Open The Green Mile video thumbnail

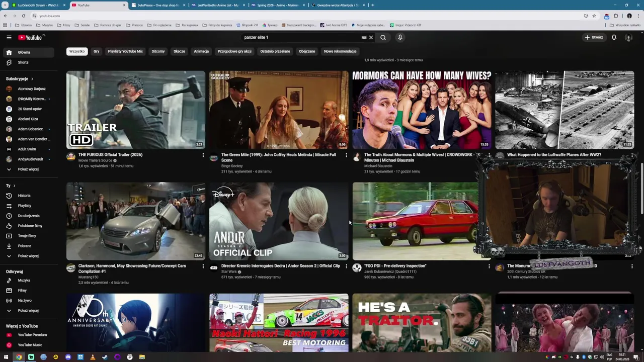click(279, 110)
